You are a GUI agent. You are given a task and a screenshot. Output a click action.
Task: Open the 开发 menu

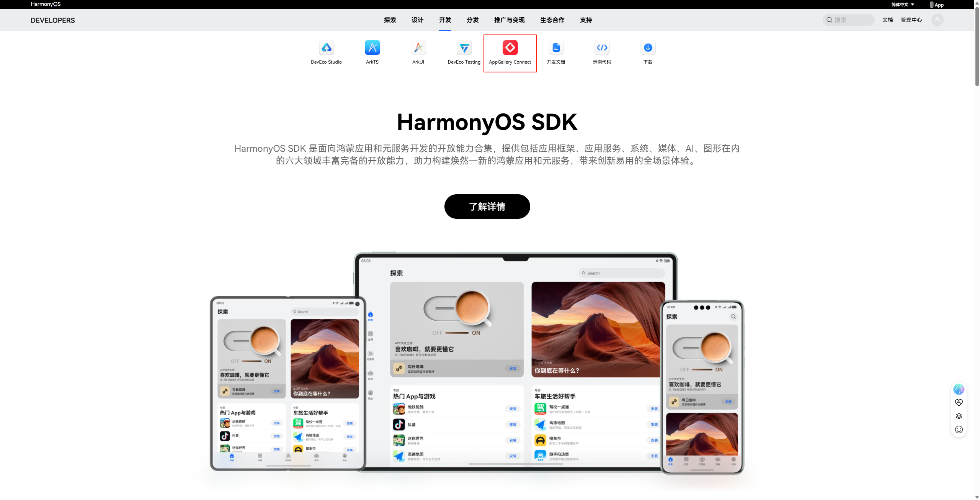[x=445, y=20]
